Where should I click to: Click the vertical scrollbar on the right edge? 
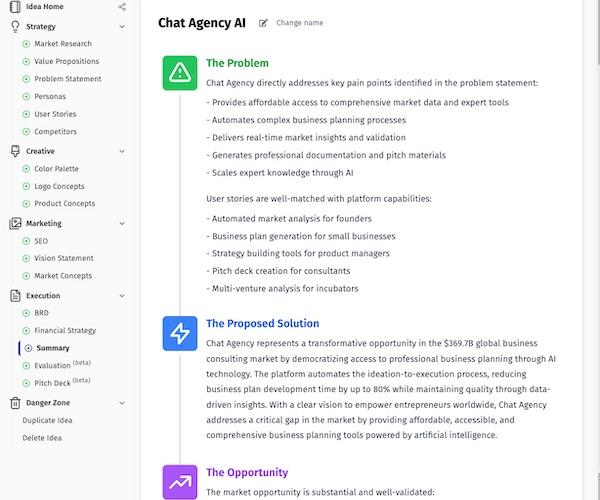click(597, 31)
